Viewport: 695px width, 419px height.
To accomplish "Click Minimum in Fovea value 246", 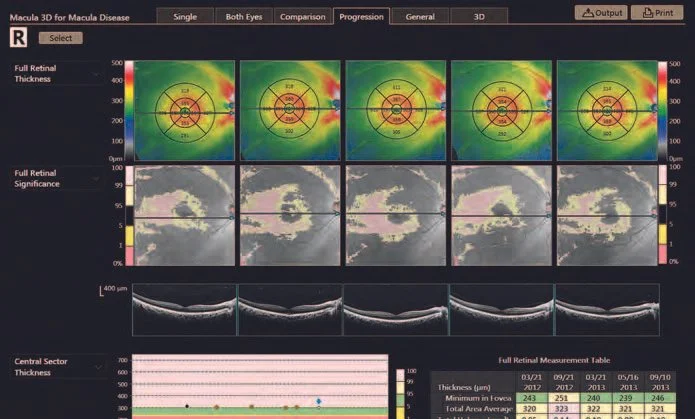I will point(658,398).
